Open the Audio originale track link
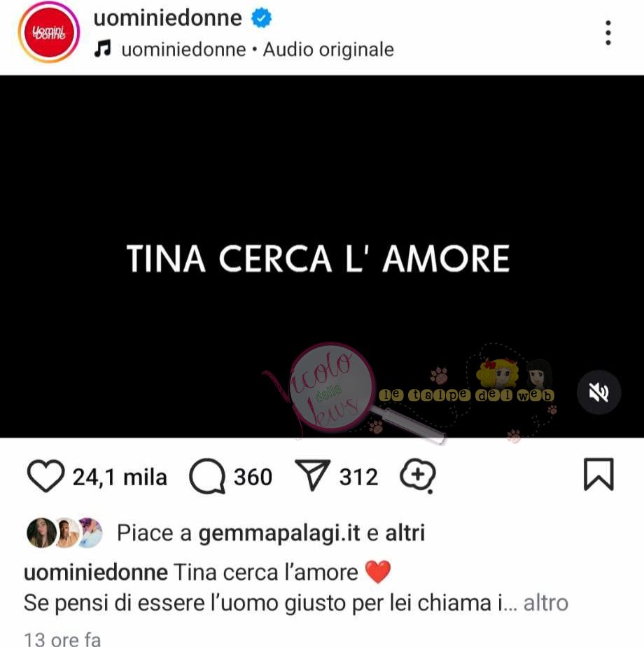Viewport: 644px width, 647px height. pos(328,50)
